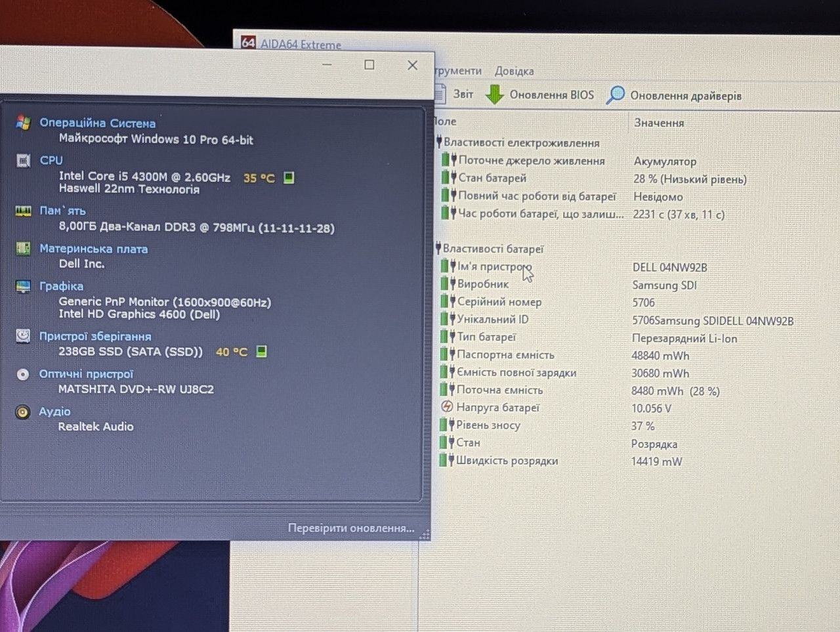
Task: Click the Перевірити оновлення link
Action: tap(351, 528)
